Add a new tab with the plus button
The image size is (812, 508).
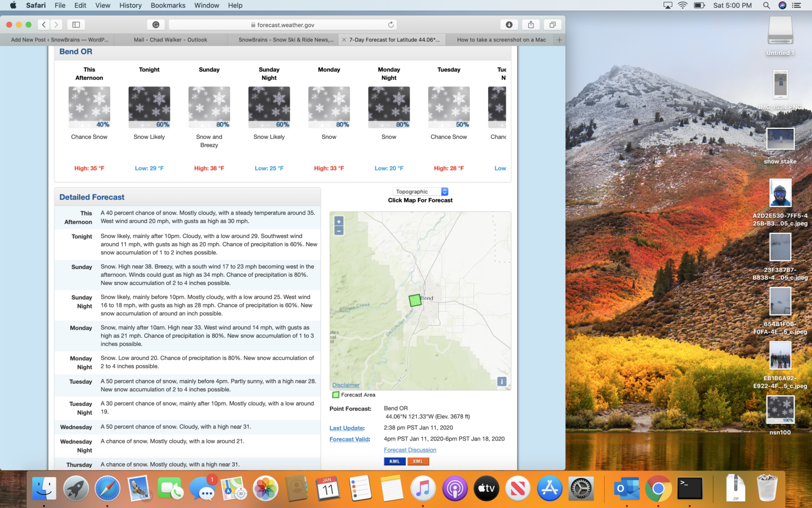[559, 40]
